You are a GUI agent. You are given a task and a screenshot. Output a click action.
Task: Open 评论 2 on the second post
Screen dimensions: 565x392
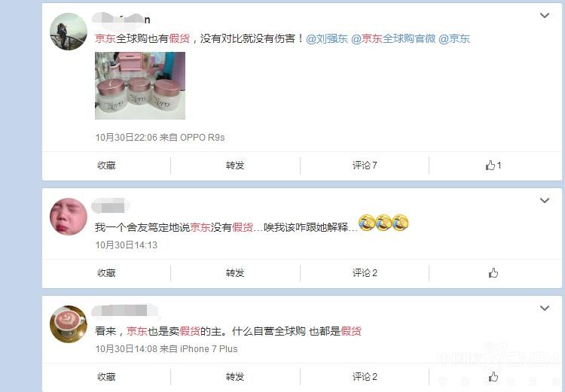click(365, 273)
